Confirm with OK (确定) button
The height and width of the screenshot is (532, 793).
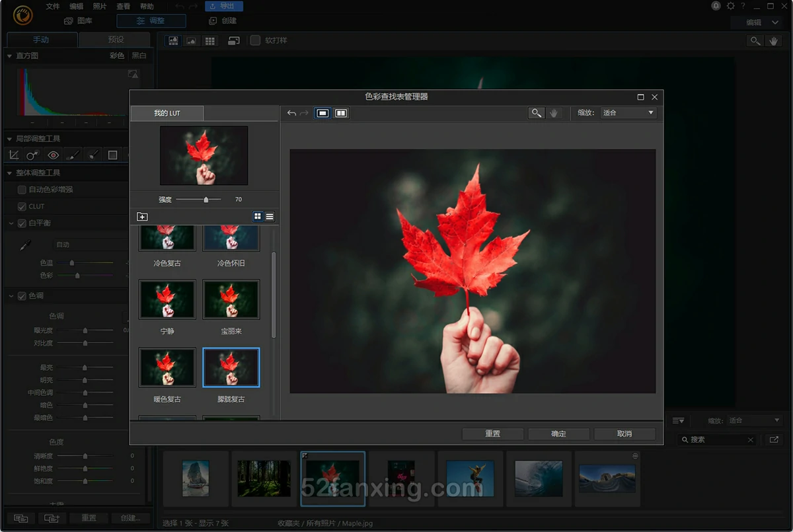point(559,434)
